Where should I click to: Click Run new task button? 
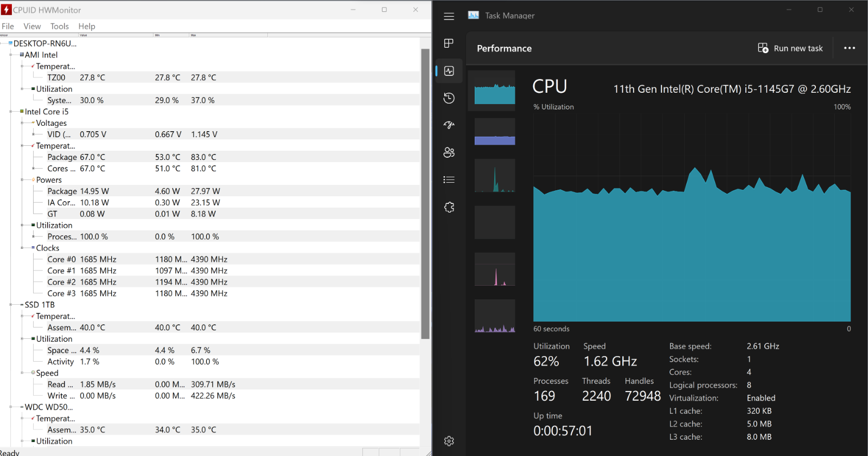tap(790, 48)
